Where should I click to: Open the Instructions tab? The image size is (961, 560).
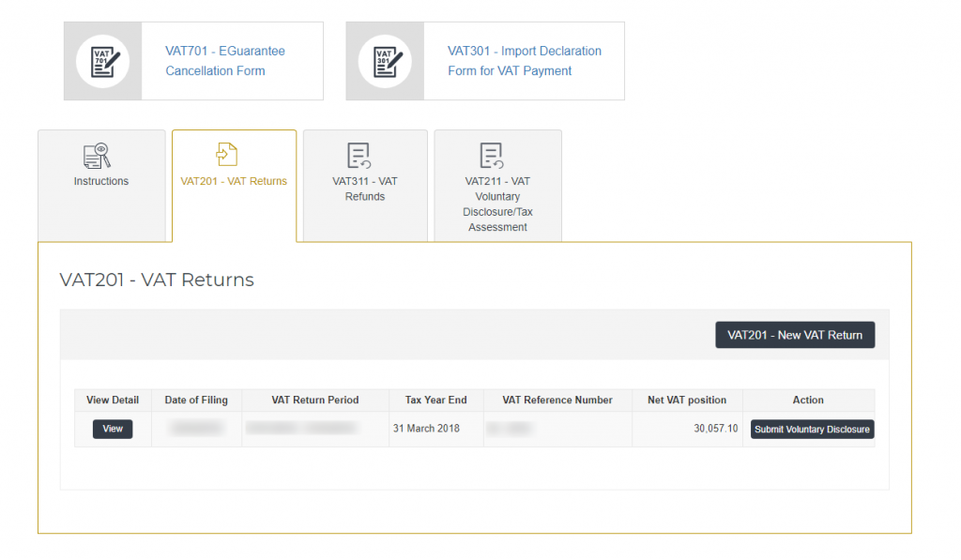pos(101,186)
